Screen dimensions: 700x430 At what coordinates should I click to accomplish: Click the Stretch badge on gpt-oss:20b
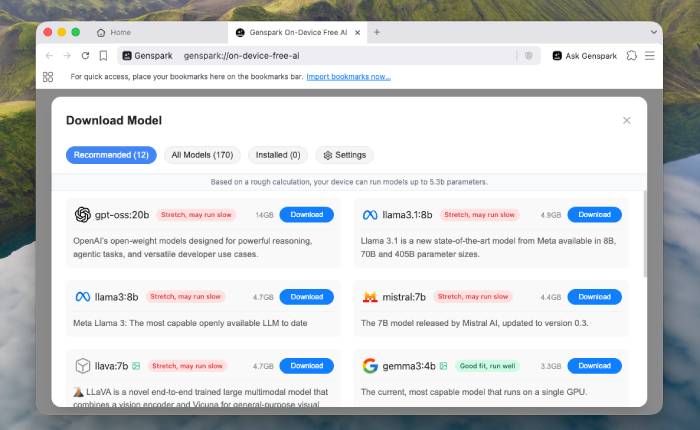[x=196, y=215]
